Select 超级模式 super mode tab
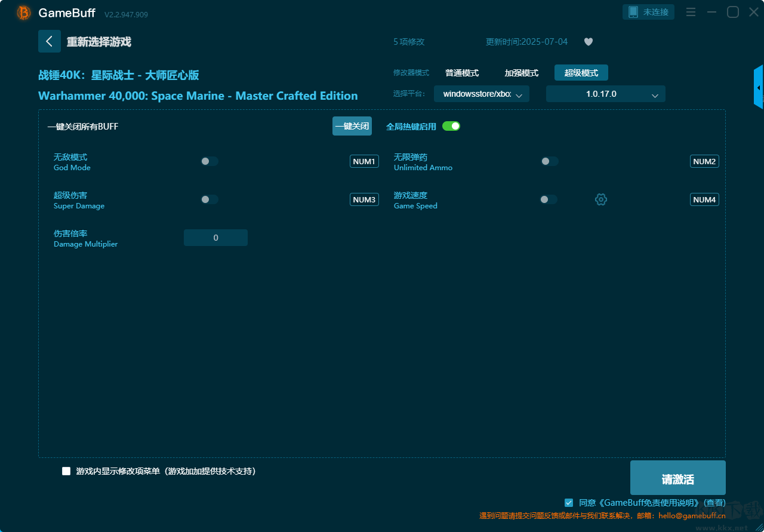This screenshot has height=532, width=764. (x=581, y=73)
